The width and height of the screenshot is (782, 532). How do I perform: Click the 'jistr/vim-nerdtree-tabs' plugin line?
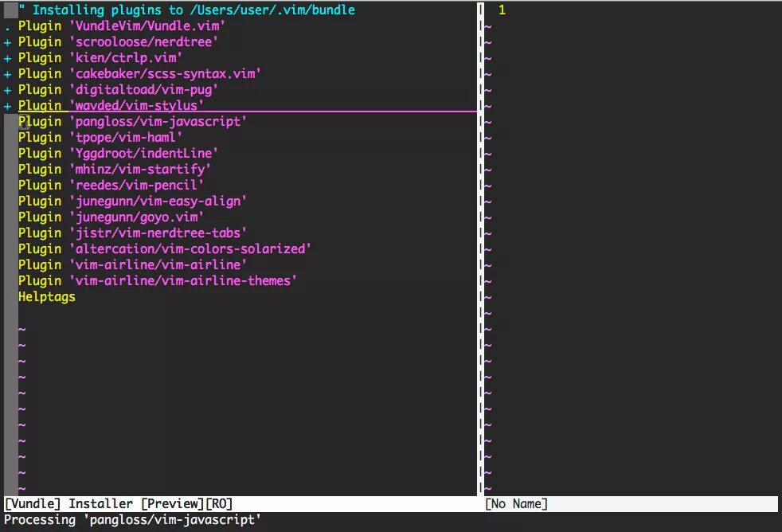pos(133,233)
